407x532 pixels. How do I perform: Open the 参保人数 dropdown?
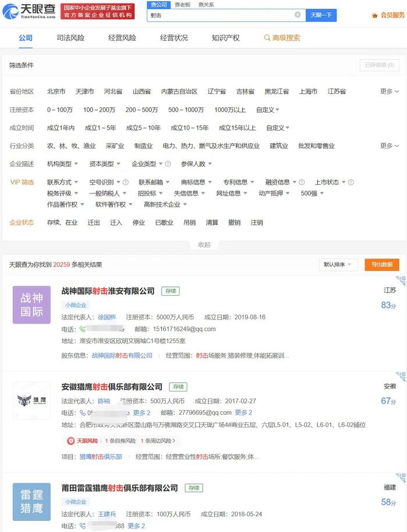(197, 164)
